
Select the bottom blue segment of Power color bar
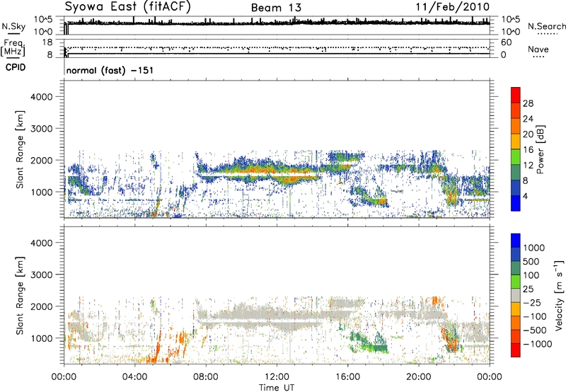(516, 203)
